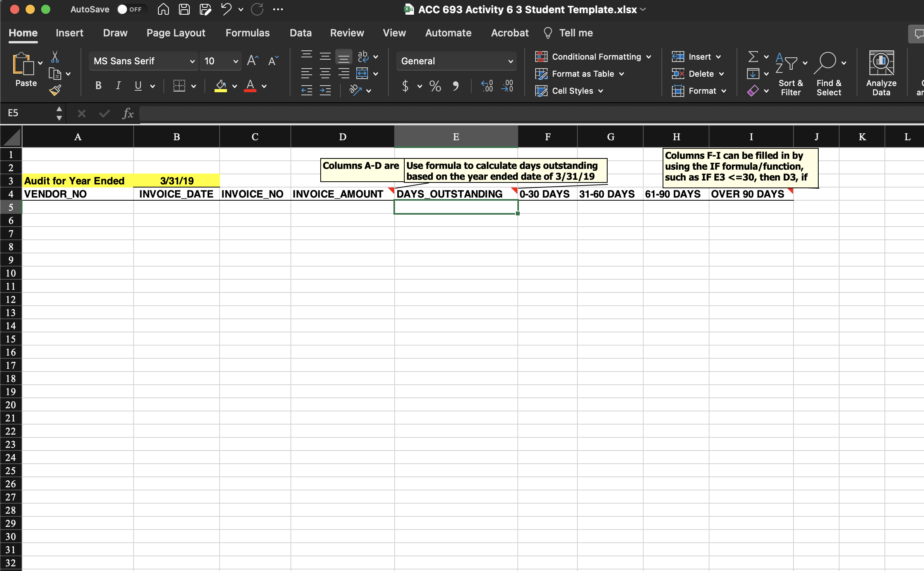
Task: Click the Undo arrow icon
Action: (226, 9)
